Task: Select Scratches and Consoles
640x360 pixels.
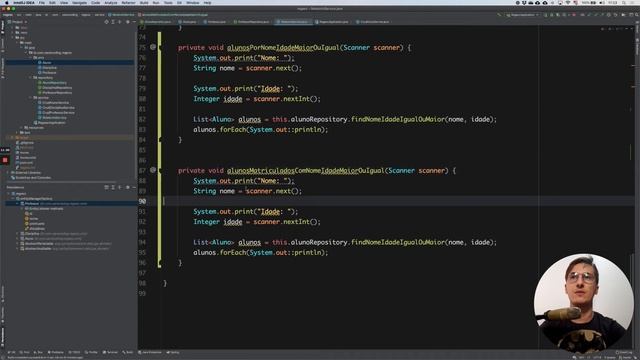Action: click(33, 178)
